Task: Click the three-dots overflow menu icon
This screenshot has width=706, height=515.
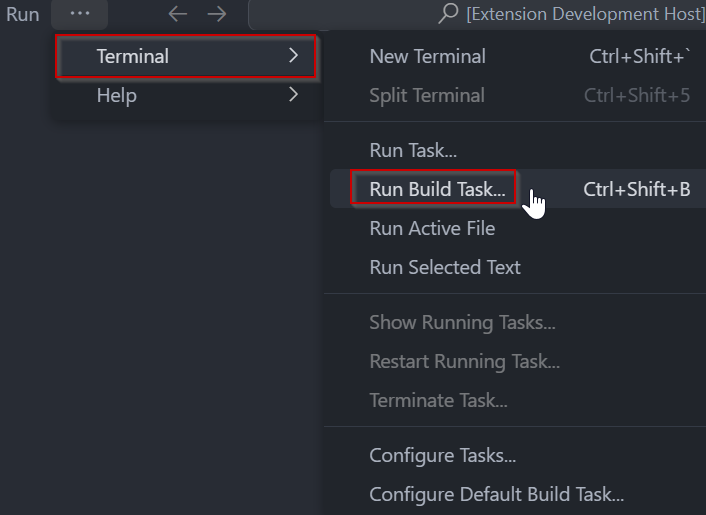Action: (x=80, y=14)
